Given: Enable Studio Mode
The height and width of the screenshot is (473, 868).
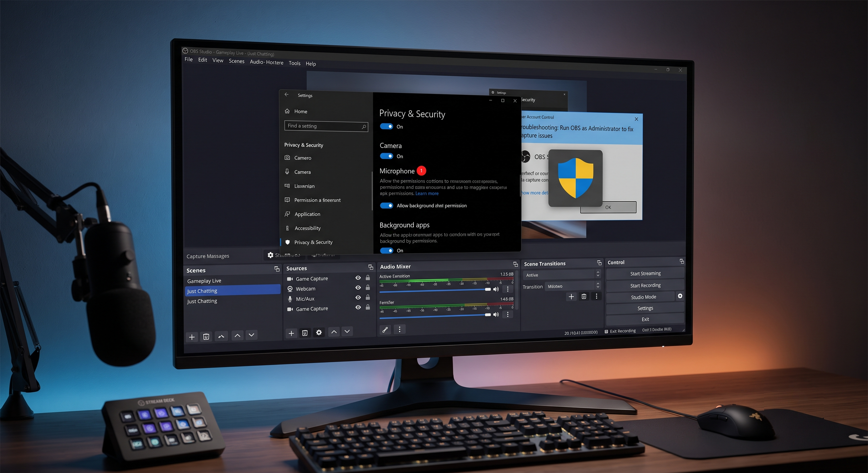Looking at the screenshot, I should pyautogui.click(x=641, y=297).
